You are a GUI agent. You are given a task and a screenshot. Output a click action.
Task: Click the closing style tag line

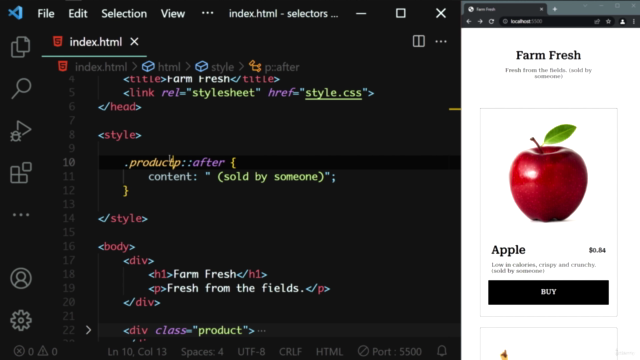click(123, 218)
